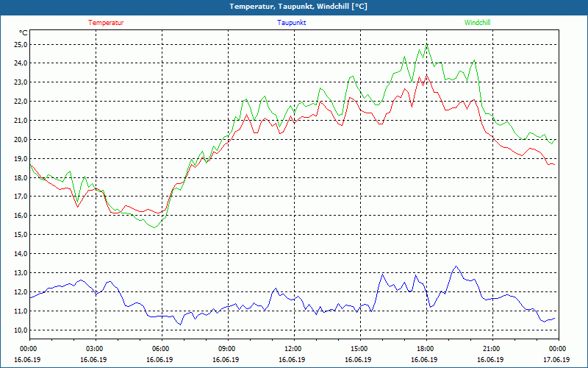This screenshot has width=588, height=368.
Task: Click the 15,0 y-axis value
Action: (21, 235)
